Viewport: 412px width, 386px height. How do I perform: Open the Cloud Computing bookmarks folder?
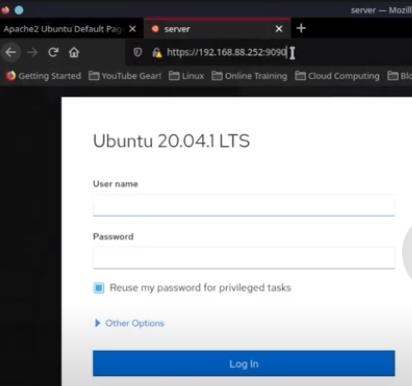point(337,76)
